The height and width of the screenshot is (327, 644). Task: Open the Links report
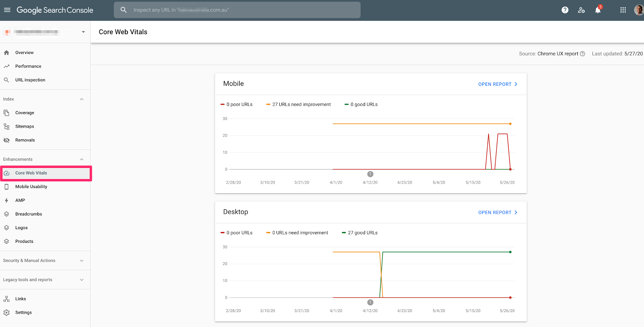21,299
